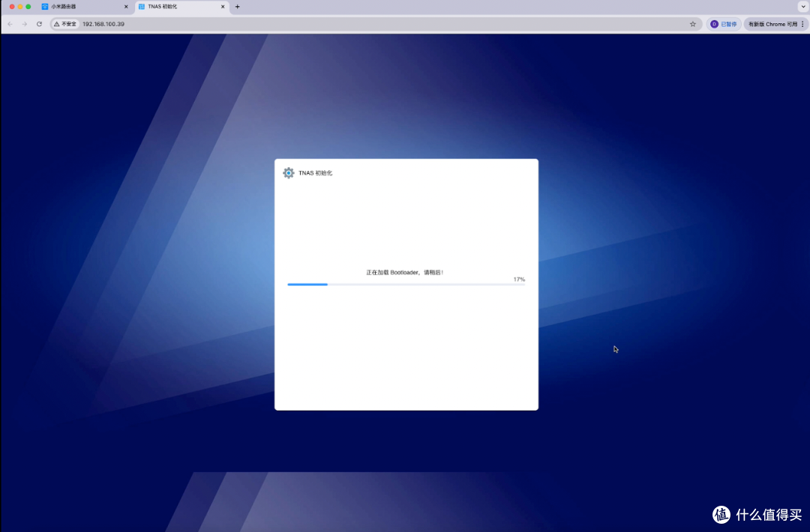The height and width of the screenshot is (532, 810).
Task: Reload the current page
Action: 39,24
